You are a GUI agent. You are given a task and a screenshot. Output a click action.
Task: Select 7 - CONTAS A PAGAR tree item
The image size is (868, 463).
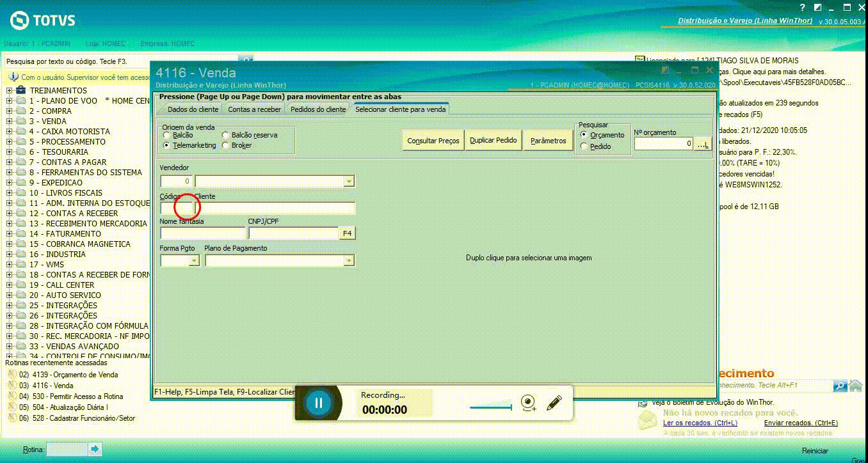67,162
